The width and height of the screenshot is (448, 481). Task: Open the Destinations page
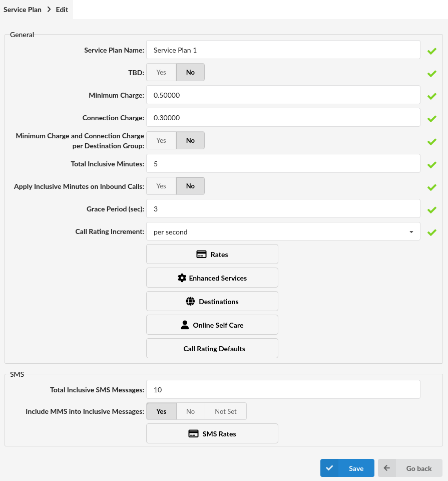212,302
